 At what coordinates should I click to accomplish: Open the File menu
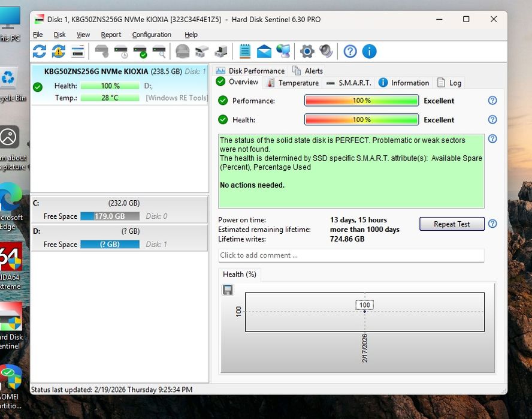point(38,35)
